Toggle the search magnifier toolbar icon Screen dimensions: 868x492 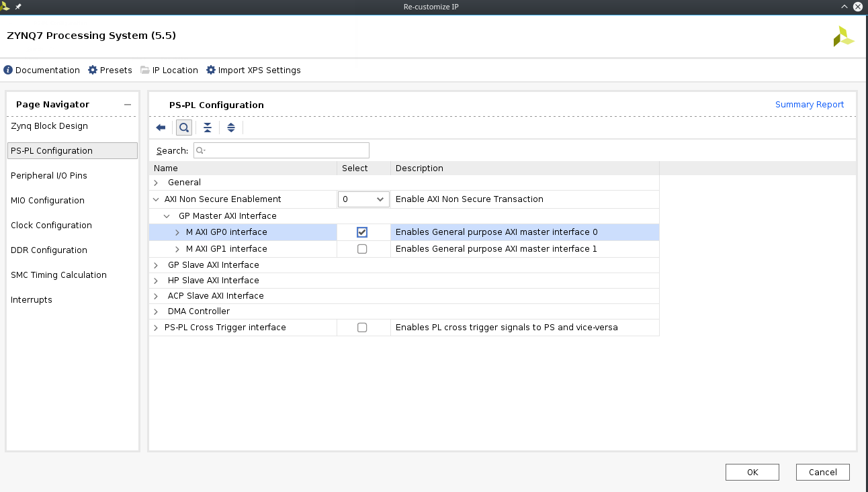click(x=183, y=128)
